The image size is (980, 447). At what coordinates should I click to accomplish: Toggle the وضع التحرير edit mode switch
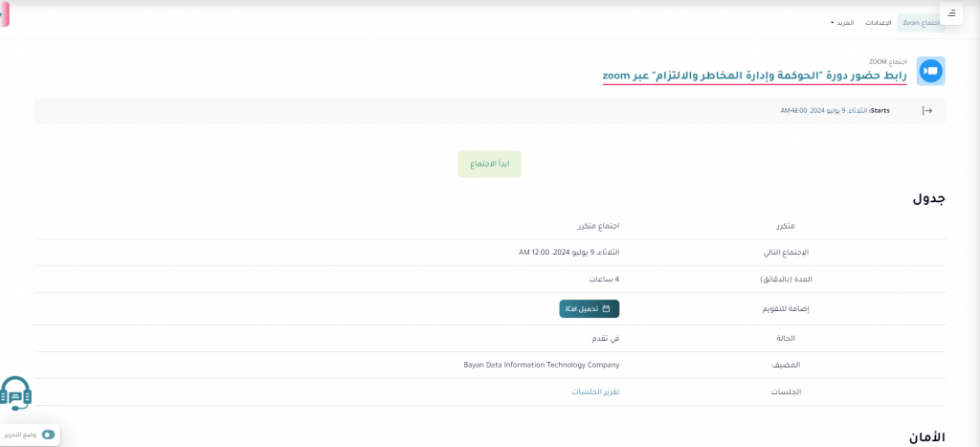click(49, 436)
